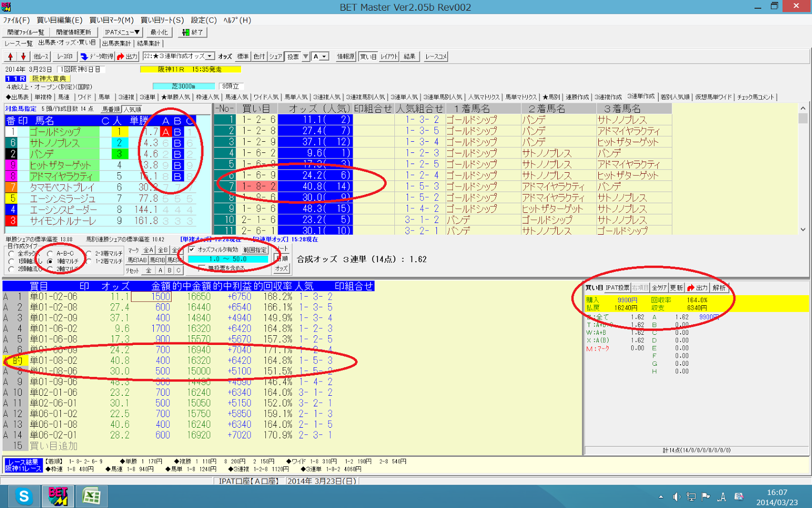Switch to ★単勝人気 sub-tab
Screen dimensions: 812x508
(x=176, y=97)
